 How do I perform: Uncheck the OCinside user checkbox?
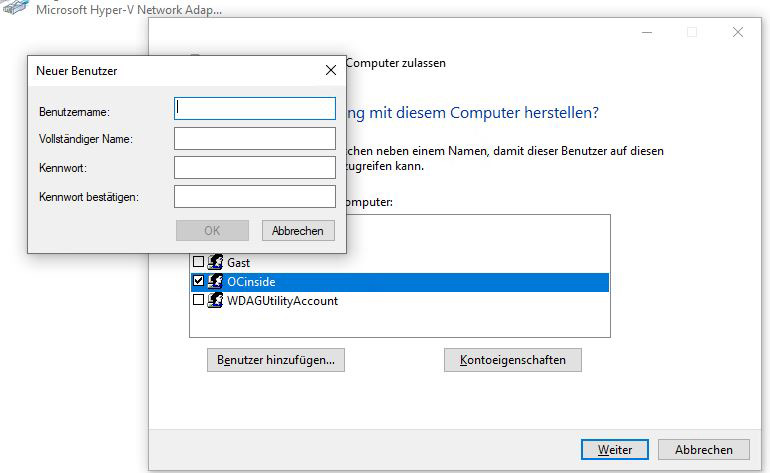coord(198,281)
